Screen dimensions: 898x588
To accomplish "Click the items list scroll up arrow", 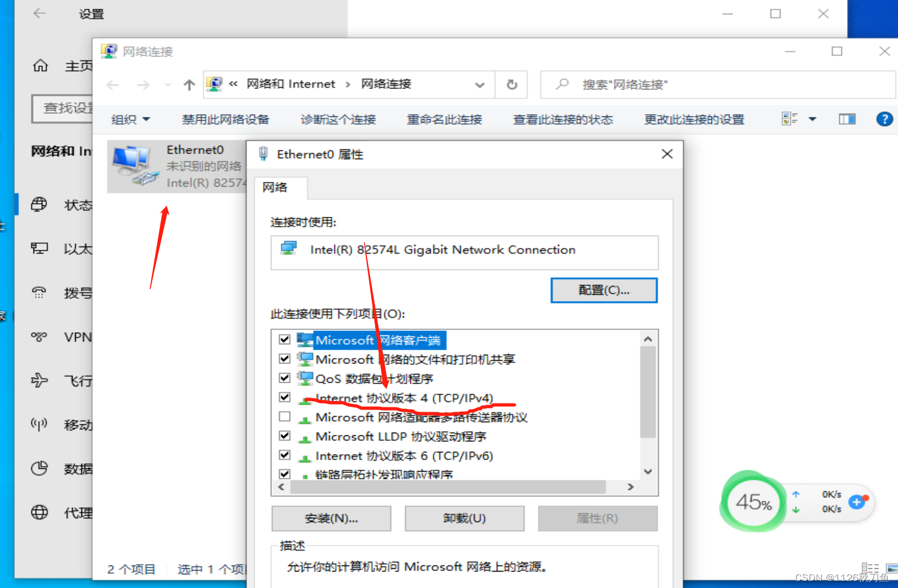I will (x=648, y=339).
